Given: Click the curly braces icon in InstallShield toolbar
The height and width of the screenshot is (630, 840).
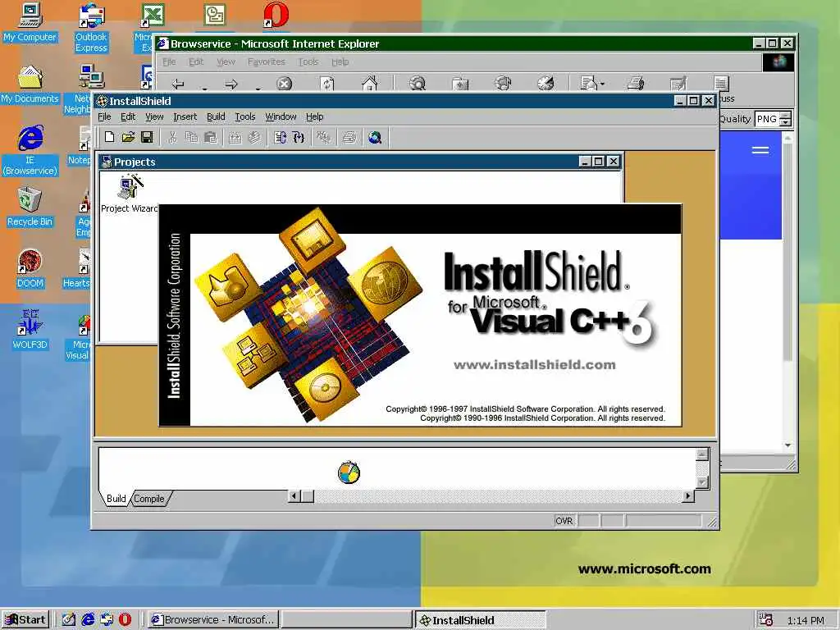Looking at the screenshot, I should (x=299, y=138).
